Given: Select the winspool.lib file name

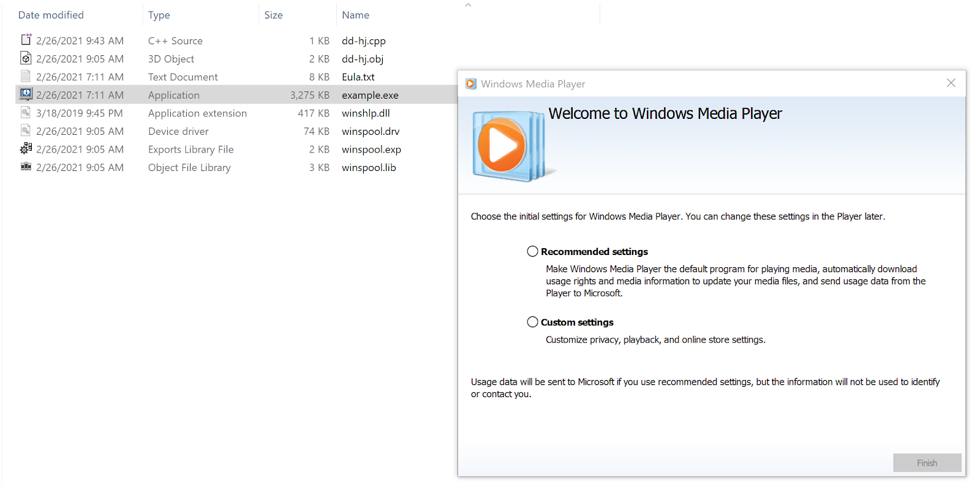Looking at the screenshot, I should pyautogui.click(x=369, y=167).
